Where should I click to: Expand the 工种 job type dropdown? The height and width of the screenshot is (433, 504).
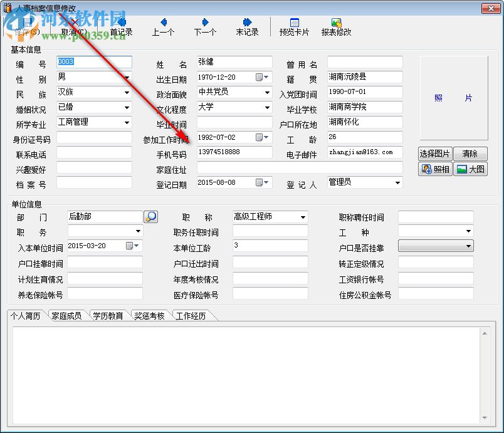point(468,231)
